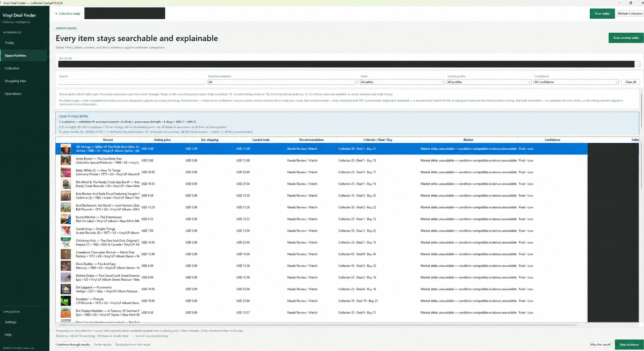Click Scan another seller
This screenshot has height=351, width=644.
[x=626, y=38]
